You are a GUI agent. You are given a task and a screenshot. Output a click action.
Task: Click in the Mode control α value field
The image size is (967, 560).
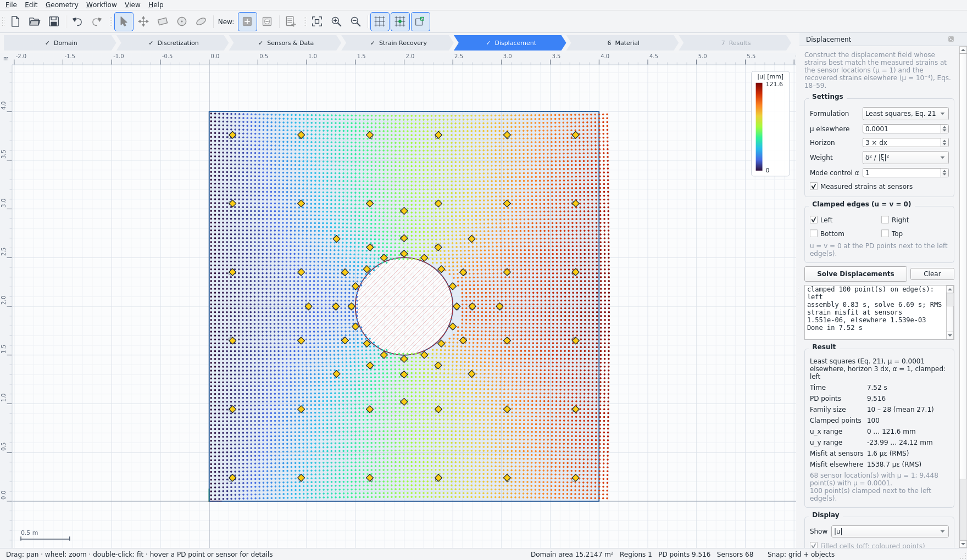pyautogui.click(x=902, y=173)
